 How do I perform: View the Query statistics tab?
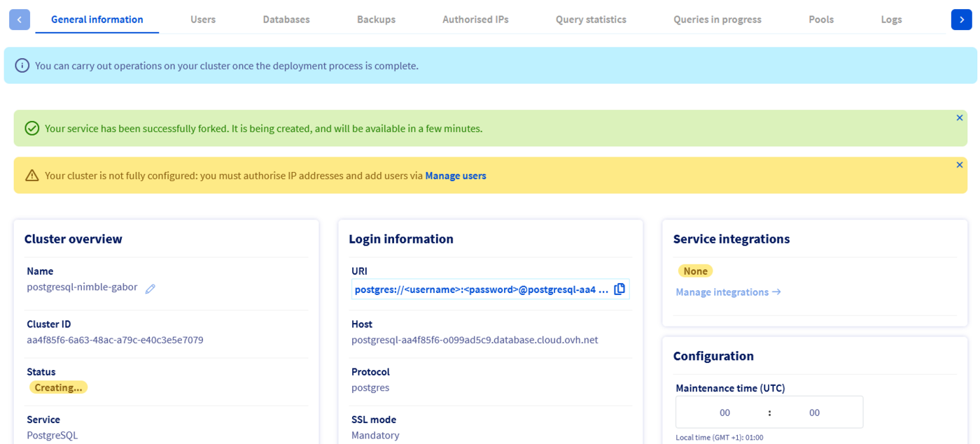[x=591, y=20]
